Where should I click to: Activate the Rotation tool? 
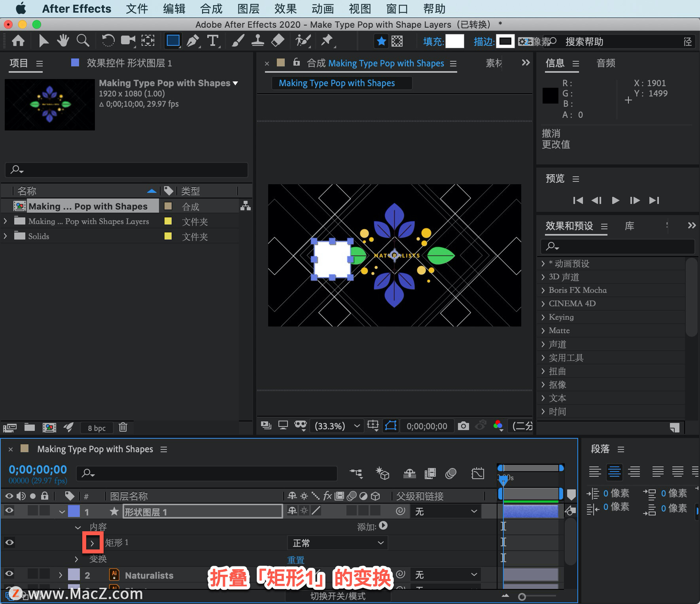(x=108, y=40)
